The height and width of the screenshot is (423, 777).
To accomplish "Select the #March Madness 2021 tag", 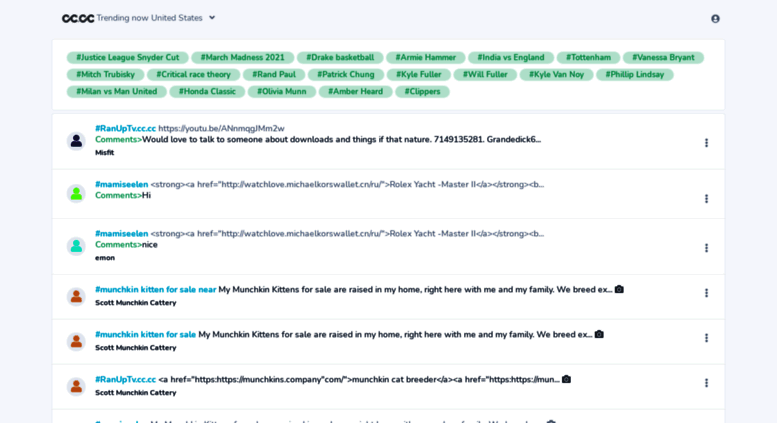I will pos(242,57).
